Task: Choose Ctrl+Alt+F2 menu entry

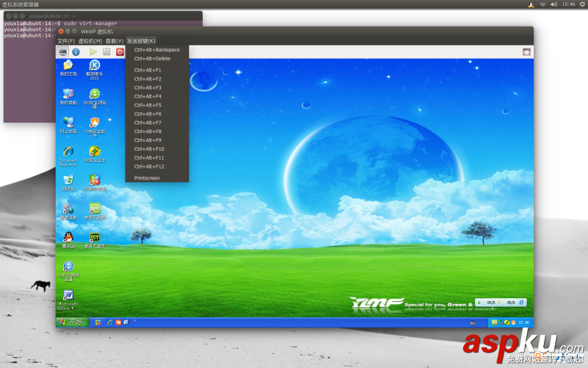Action: [157, 79]
